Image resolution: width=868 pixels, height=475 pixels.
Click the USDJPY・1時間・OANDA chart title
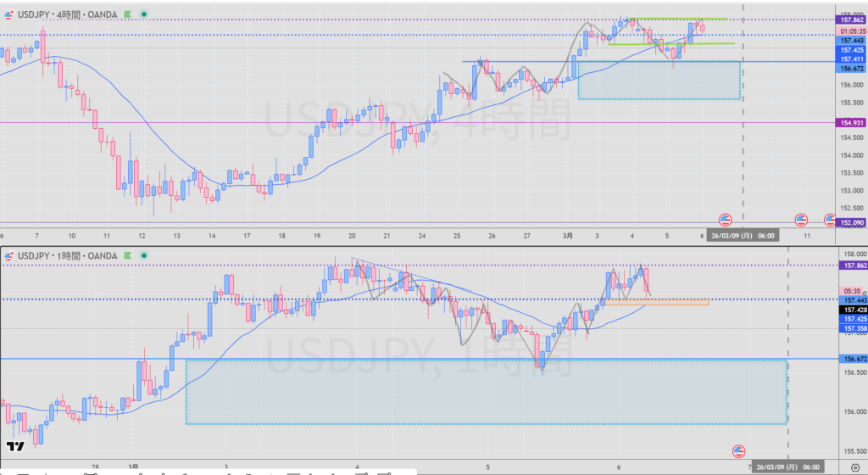pyautogui.click(x=70, y=255)
